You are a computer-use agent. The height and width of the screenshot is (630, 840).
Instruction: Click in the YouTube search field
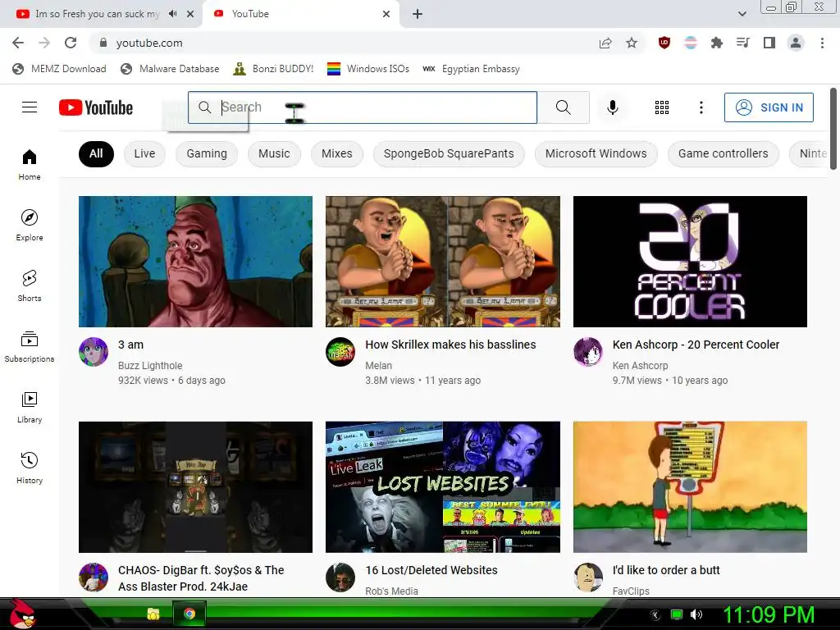click(x=363, y=107)
